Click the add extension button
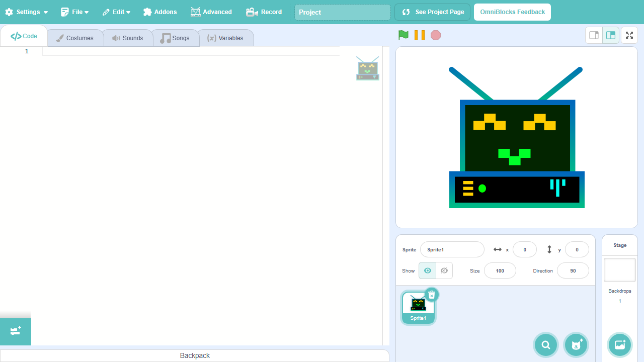The width and height of the screenshot is (644, 362). tap(16, 331)
